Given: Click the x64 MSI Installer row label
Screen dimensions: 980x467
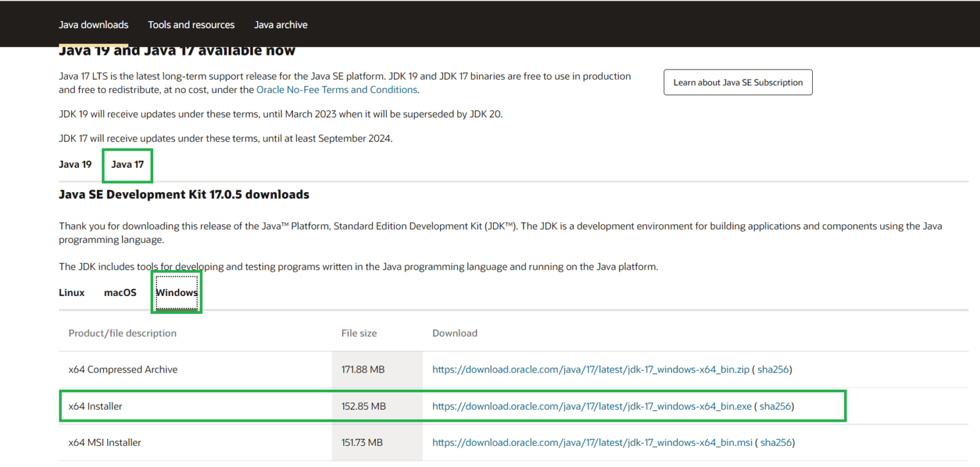Looking at the screenshot, I should pyautogui.click(x=105, y=443).
